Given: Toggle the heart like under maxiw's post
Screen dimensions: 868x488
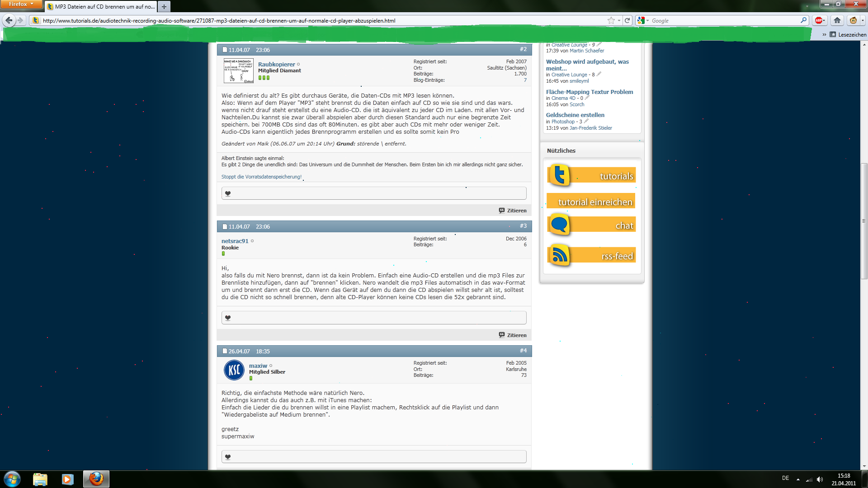Looking at the screenshot, I should pyautogui.click(x=228, y=457).
